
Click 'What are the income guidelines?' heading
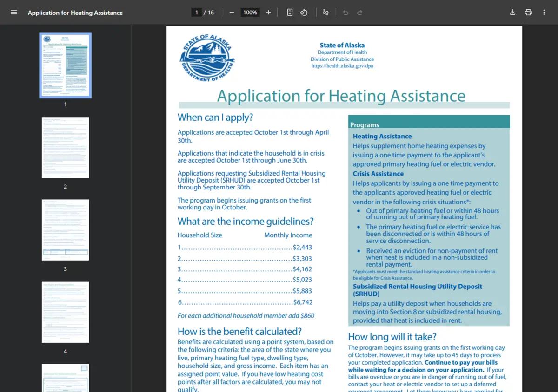click(246, 221)
